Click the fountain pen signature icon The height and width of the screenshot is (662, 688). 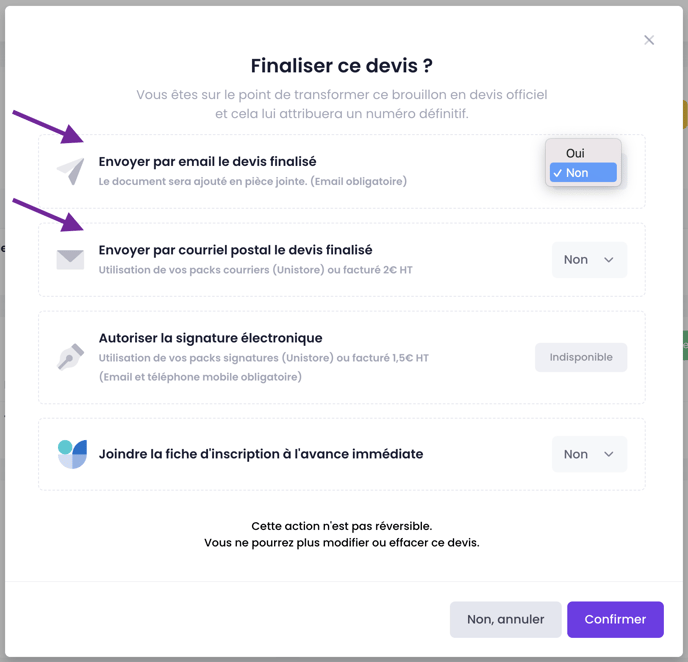[x=71, y=357]
